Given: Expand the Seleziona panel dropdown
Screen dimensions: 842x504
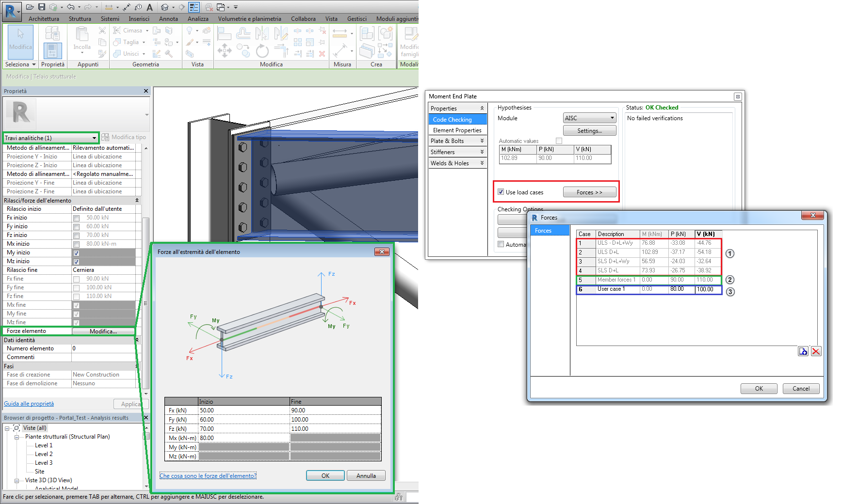Looking at the screenshot, I should tap(20, 64).
